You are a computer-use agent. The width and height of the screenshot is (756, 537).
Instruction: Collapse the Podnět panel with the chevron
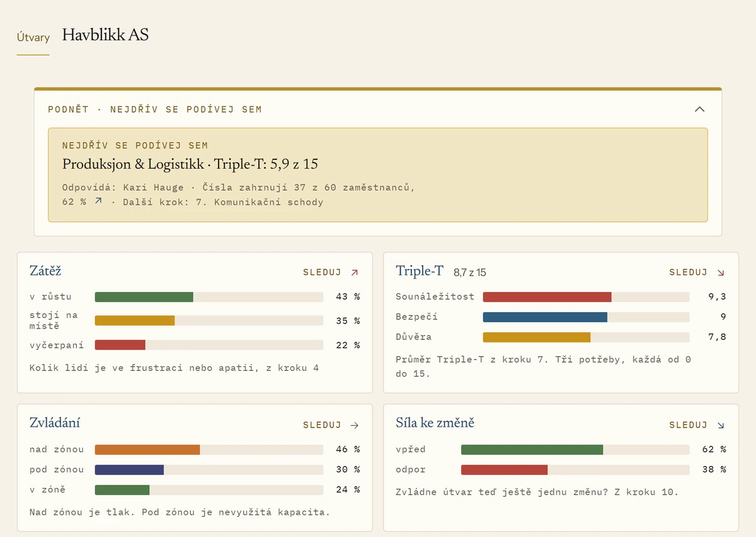[x=699, y=109]
